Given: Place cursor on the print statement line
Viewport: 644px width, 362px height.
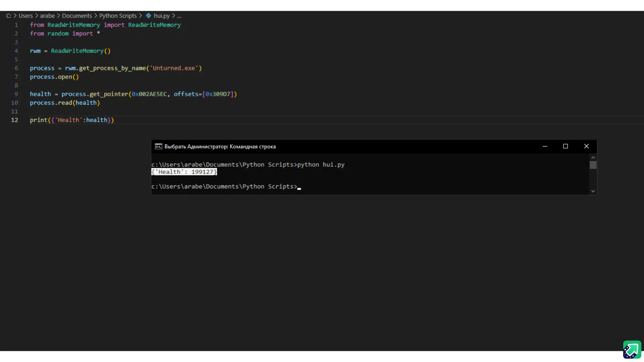Looking at the screenshot, I should (72, 120).
